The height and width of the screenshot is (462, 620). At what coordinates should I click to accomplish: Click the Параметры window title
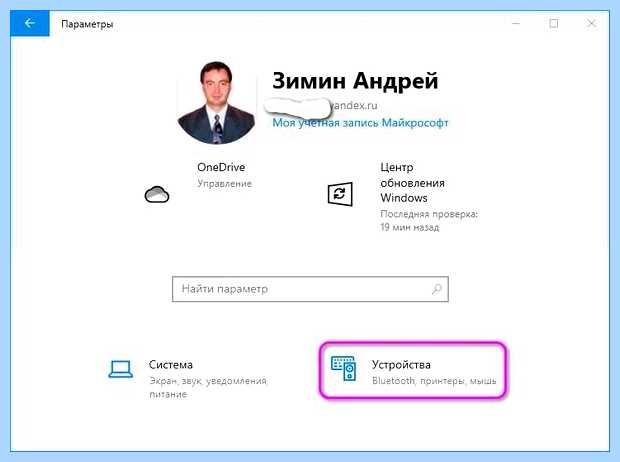[87, 25]
